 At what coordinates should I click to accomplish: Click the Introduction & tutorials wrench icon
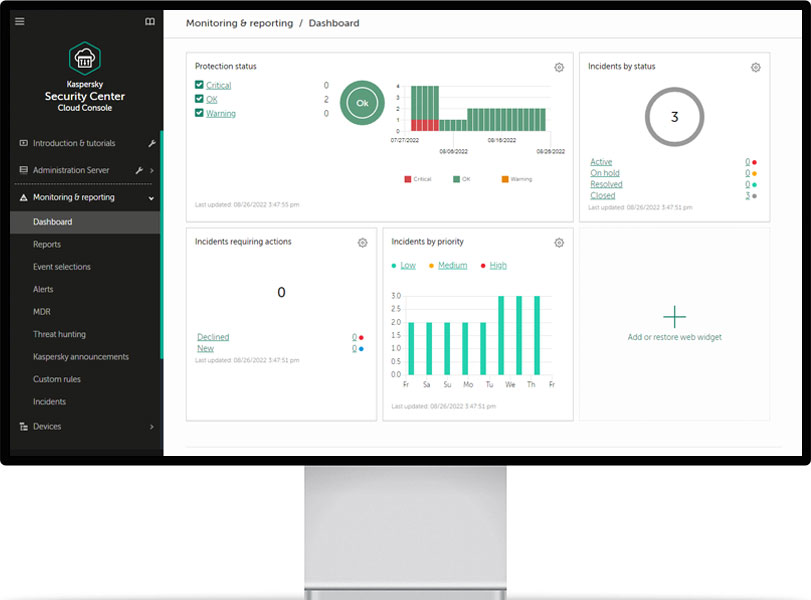[x=152, y=143]
